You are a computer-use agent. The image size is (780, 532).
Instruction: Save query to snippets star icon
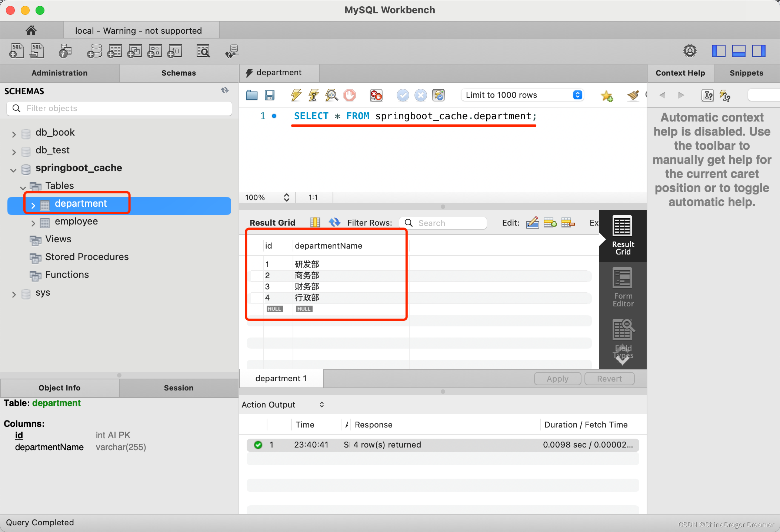[x=607, y=96]
